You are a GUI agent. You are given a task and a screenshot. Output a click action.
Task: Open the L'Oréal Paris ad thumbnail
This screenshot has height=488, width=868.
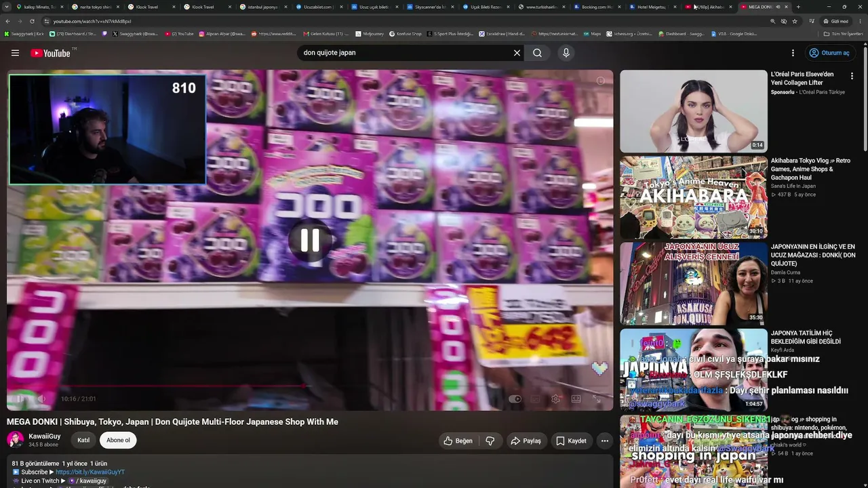click(x=693, y=111)
